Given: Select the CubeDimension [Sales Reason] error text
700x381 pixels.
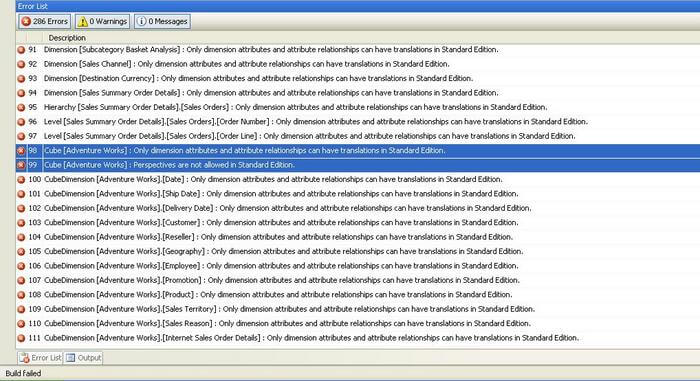Looking at the screenshot, I should tap(288, 323).
